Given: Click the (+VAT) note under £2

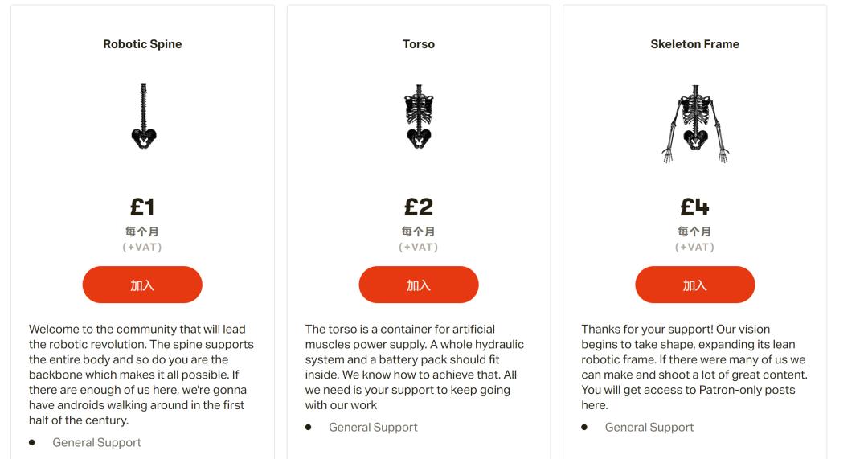Looking at the screenshot, I should tap(419, 247).
